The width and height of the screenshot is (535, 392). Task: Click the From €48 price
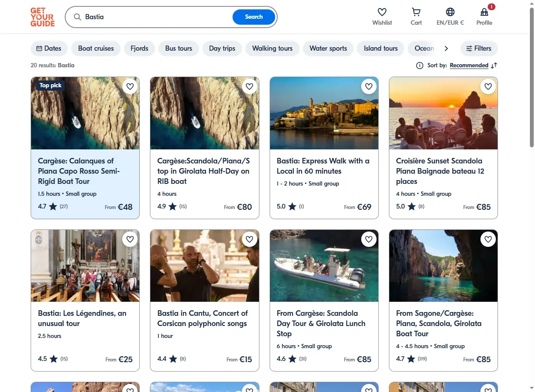(119, 207)
